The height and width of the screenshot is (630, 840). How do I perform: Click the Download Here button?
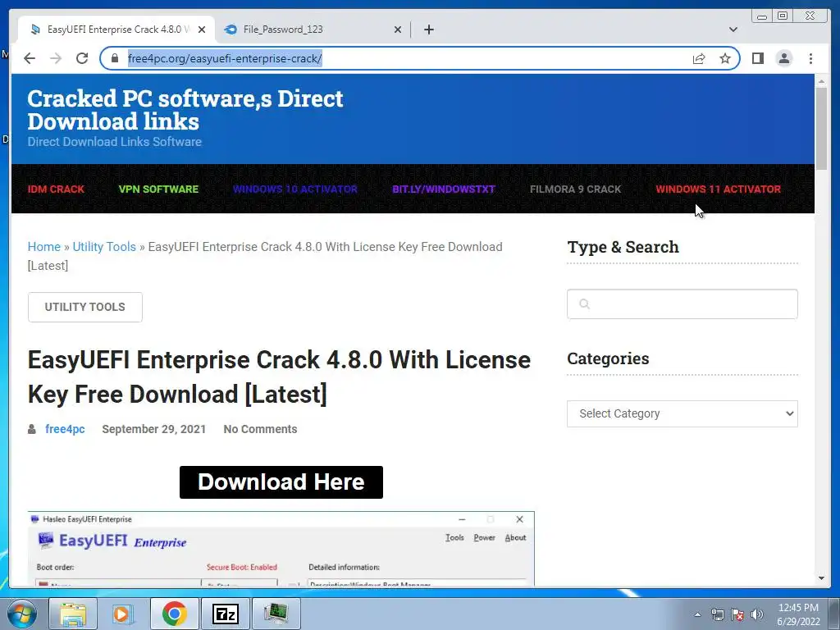point(281,482)
